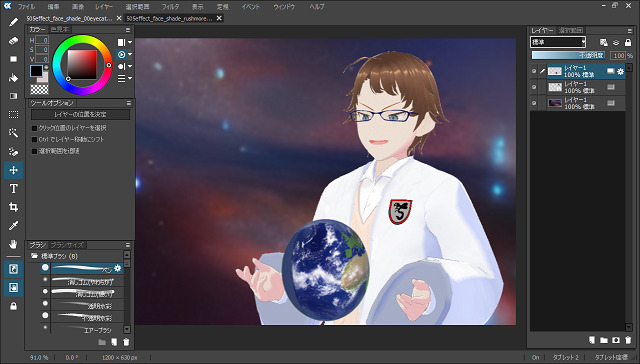The width and height of the screenshot is (640, 364).
Task: Click the transparent checkered color swatch
Action: pyautogui.click(x=40, y=89)
